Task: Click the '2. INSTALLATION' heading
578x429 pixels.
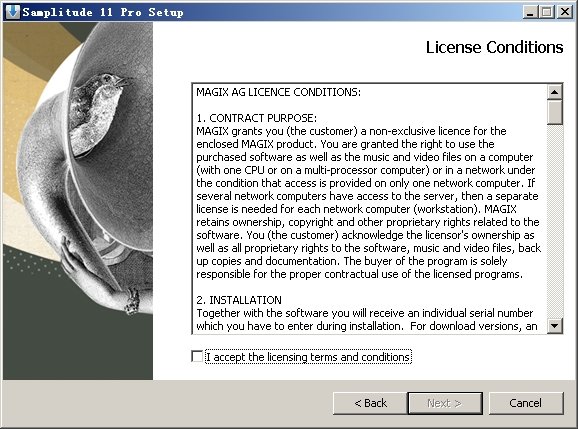Action: point(239,300)
